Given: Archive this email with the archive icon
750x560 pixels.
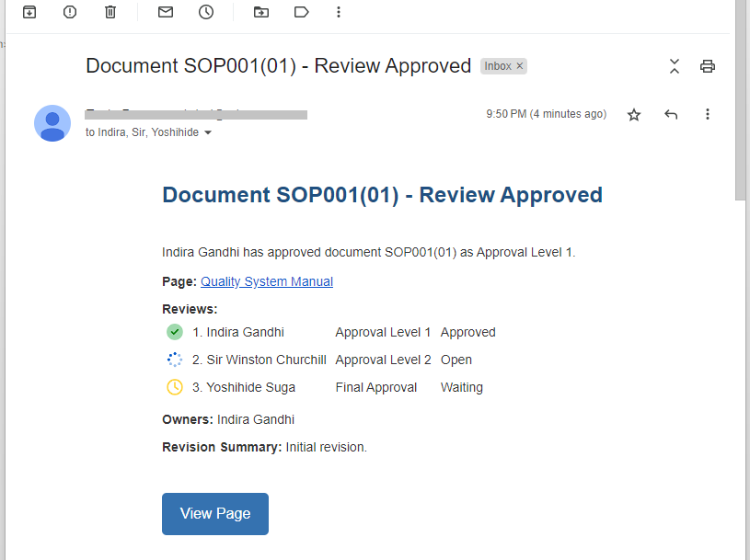Looking at the screenshot, I should 29,12.
